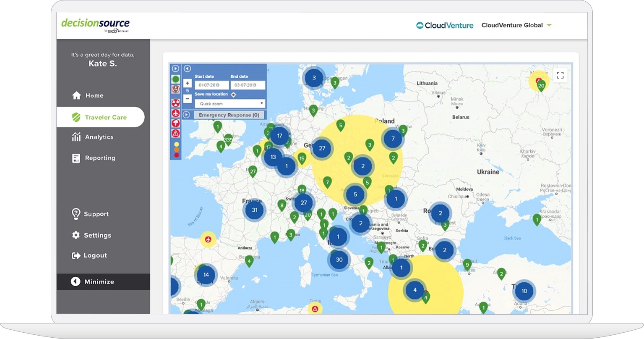Go to the Analytics section

pos(93,137)
